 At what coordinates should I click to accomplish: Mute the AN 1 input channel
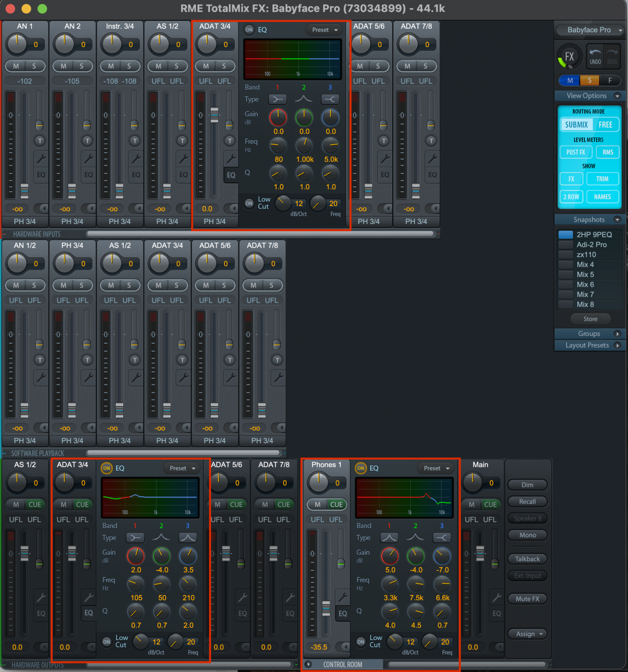pos(16,66)
